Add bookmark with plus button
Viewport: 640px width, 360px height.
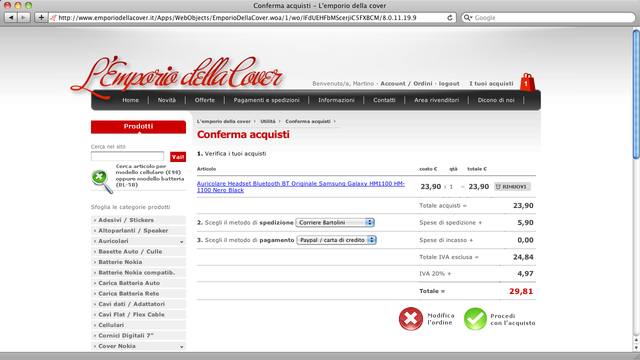coord(41,18)
